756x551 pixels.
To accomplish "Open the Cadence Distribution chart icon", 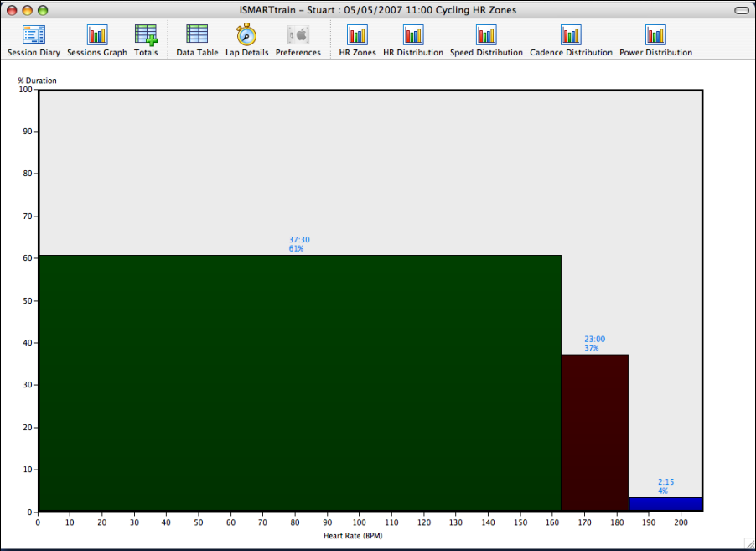I will pyautogui.click(x=571, y=34).
